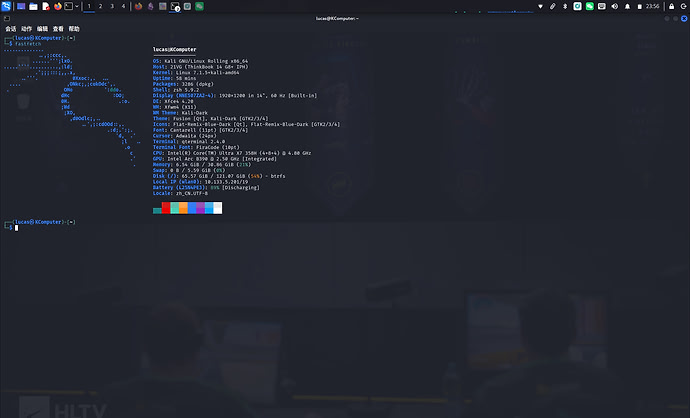The height and width of the screenshot is (418, 690).
Task: Open the 查看 menu
Action: point(58,29)
